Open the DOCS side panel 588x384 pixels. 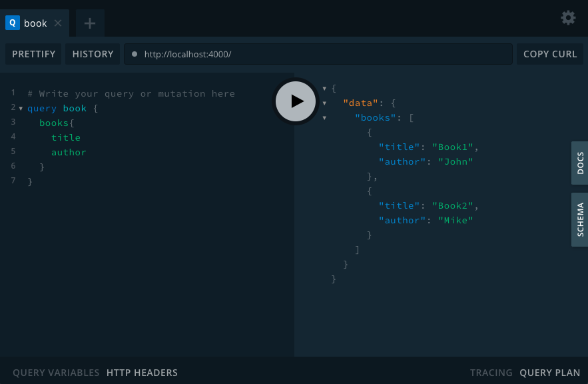coord(580,163)
